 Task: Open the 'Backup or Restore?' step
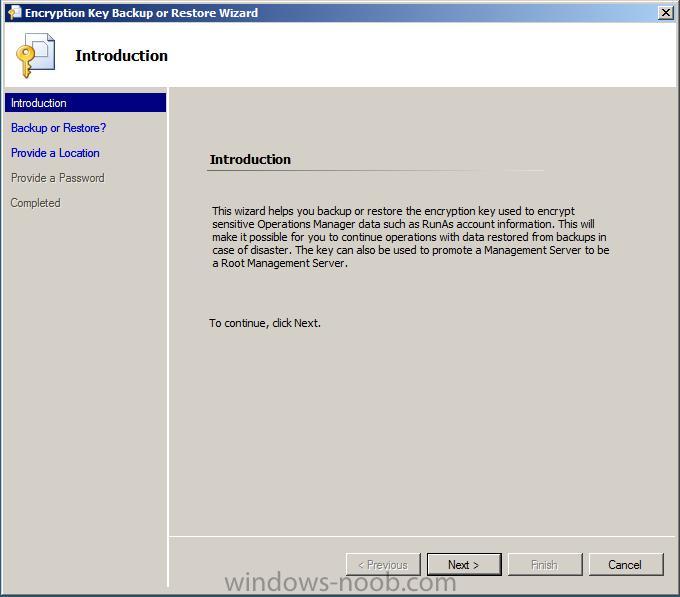59,128
